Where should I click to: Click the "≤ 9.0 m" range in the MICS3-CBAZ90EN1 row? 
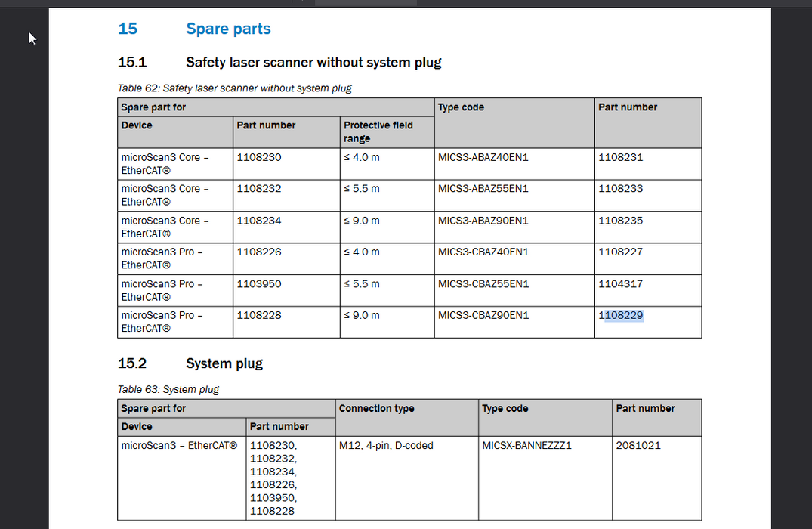pos(362,315)
